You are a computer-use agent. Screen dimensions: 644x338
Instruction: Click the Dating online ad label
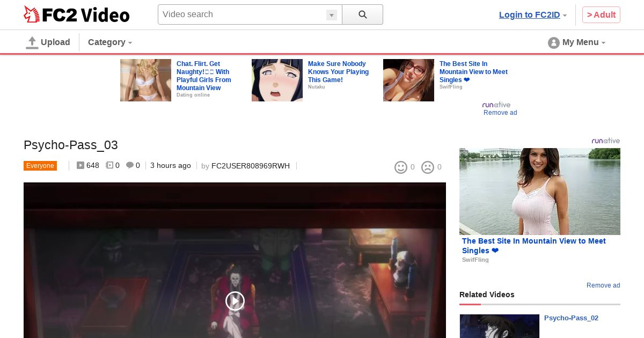pyautogui.click(x=193, y=95)
